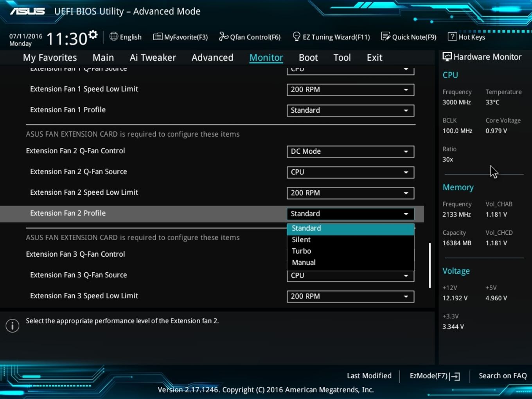This screenshot has width=532, height=399.
Task: Select the Extension Fan 1 Profile label
Action: click(x=68, y=110)
